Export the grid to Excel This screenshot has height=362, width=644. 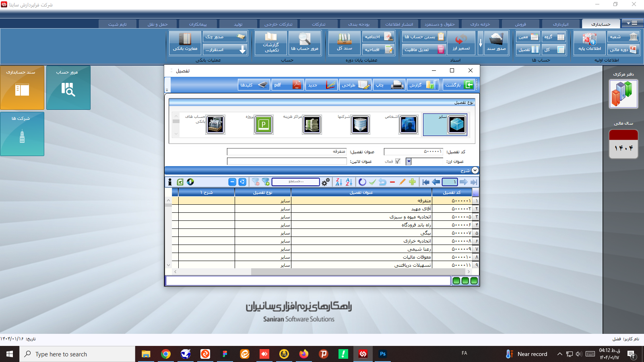(x=179, y=182)
